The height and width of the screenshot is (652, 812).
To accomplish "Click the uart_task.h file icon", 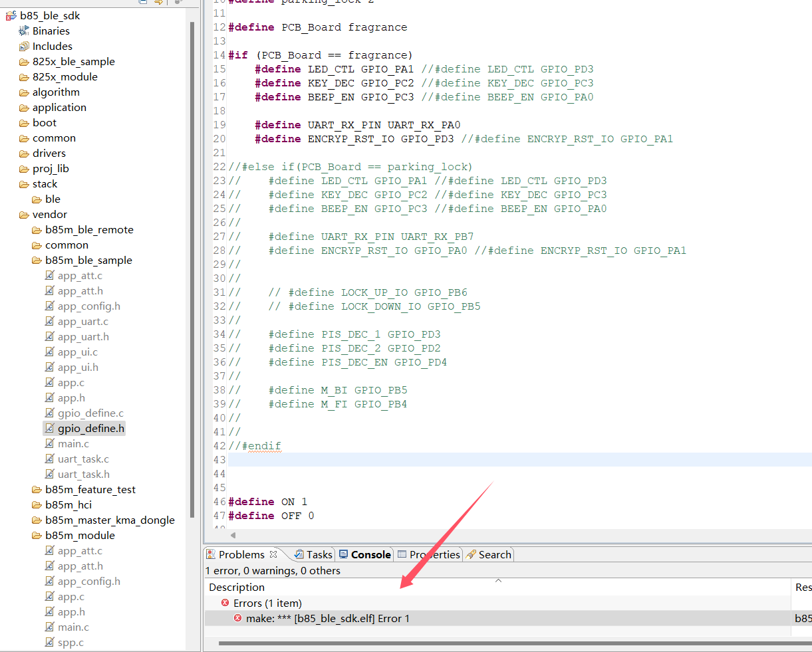I will [50, 474].
